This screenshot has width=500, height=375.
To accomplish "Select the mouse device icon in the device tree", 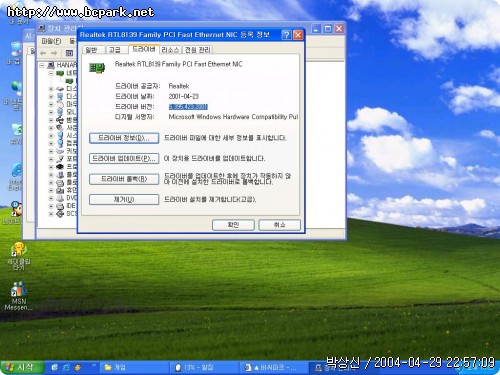I will coord(60,104).
